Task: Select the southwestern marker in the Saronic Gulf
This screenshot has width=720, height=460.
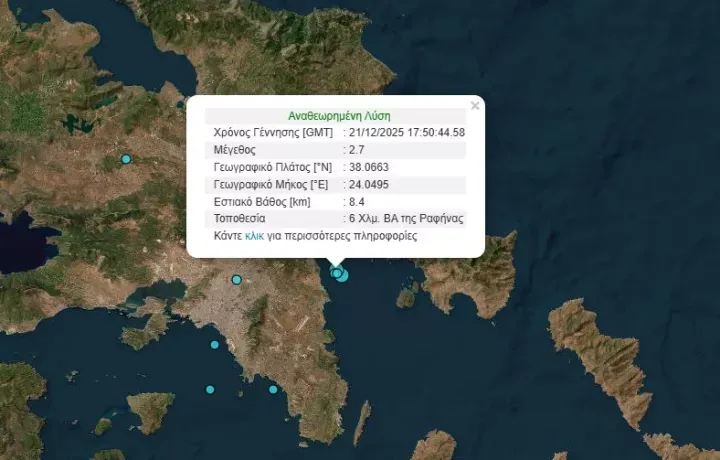Action: tap(210, 389)
